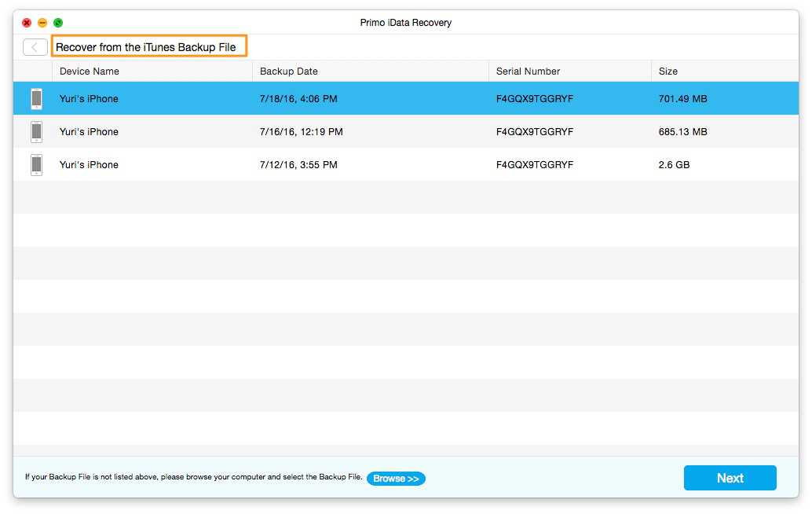812x514 pixels.
Task: Click Browse >> to locate backup file
Action: click(x=396, y=479)
